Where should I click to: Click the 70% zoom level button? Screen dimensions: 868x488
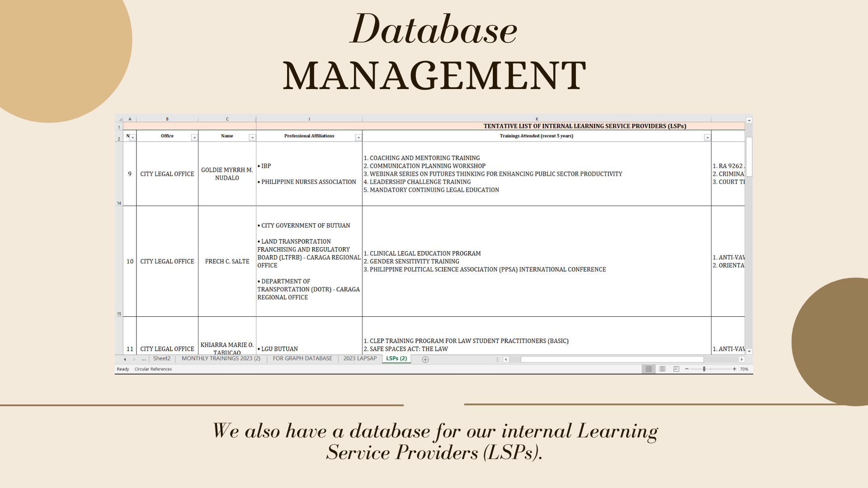[744, 369]
